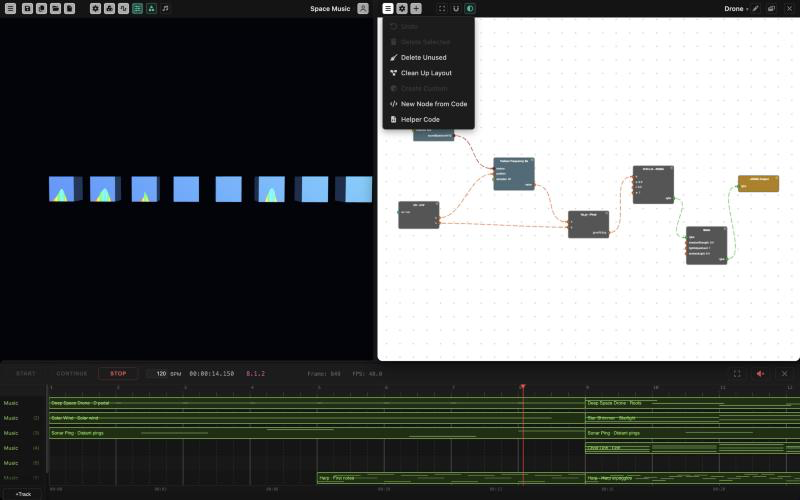Select Delete Unused from the menu
The width and height of the screenshot is (800, 500).
click(x=429, y=58)
